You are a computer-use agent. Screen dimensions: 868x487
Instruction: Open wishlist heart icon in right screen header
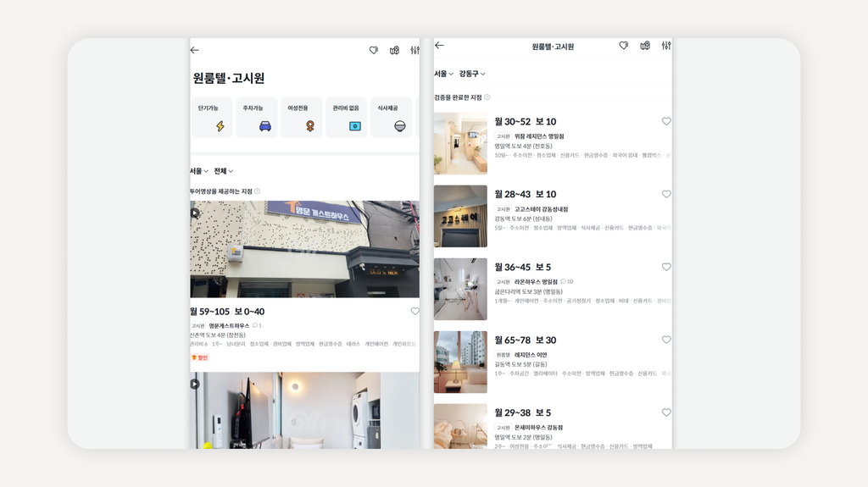point(624,46)
